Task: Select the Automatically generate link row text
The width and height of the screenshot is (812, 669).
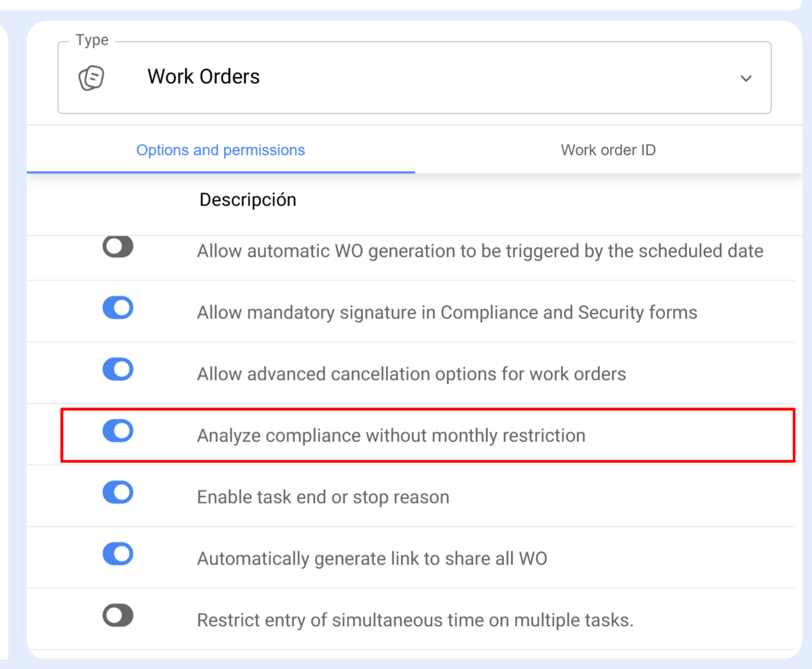Action: tap(371, 559)
